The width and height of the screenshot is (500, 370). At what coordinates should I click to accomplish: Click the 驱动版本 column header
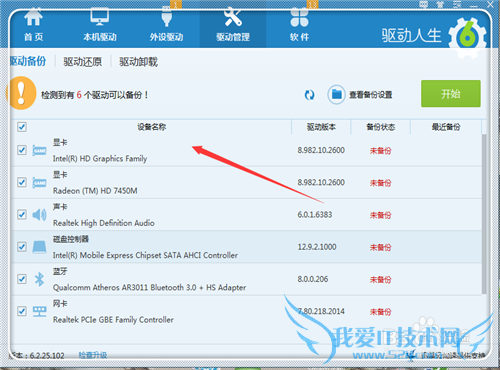point(321,127)
